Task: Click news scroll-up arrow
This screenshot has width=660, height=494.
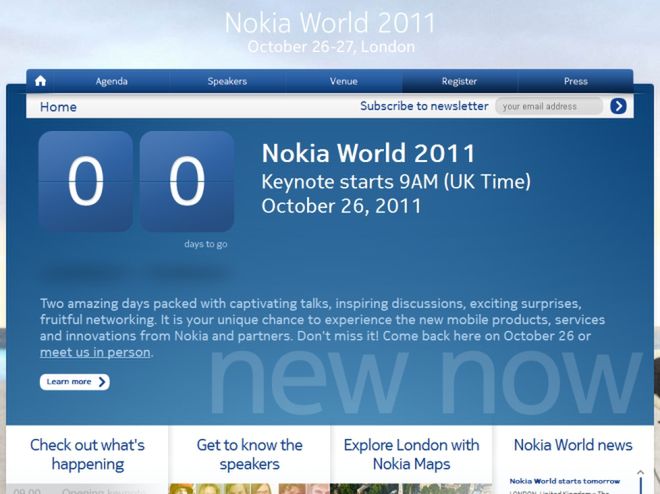Action: coord(640,473)
